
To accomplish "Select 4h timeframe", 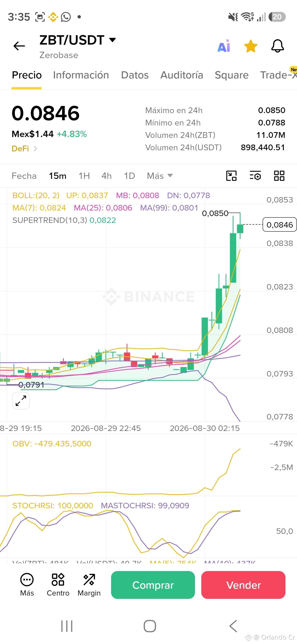I will (x=106, y=176).
